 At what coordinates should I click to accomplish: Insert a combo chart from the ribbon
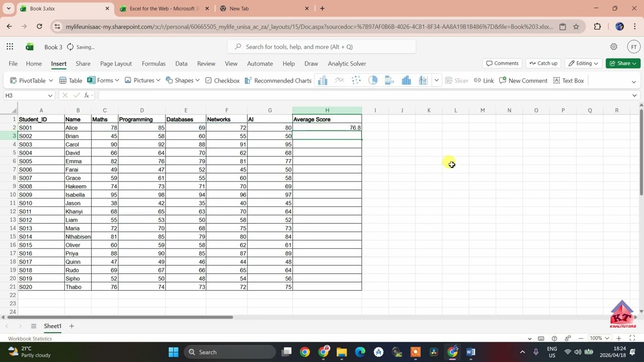(x=423, y=80)
